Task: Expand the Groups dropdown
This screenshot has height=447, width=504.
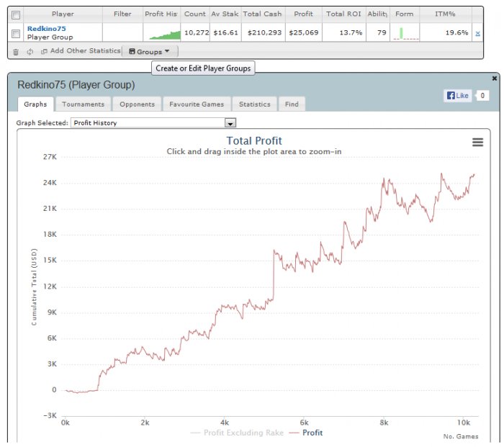Action: (150, 51)
